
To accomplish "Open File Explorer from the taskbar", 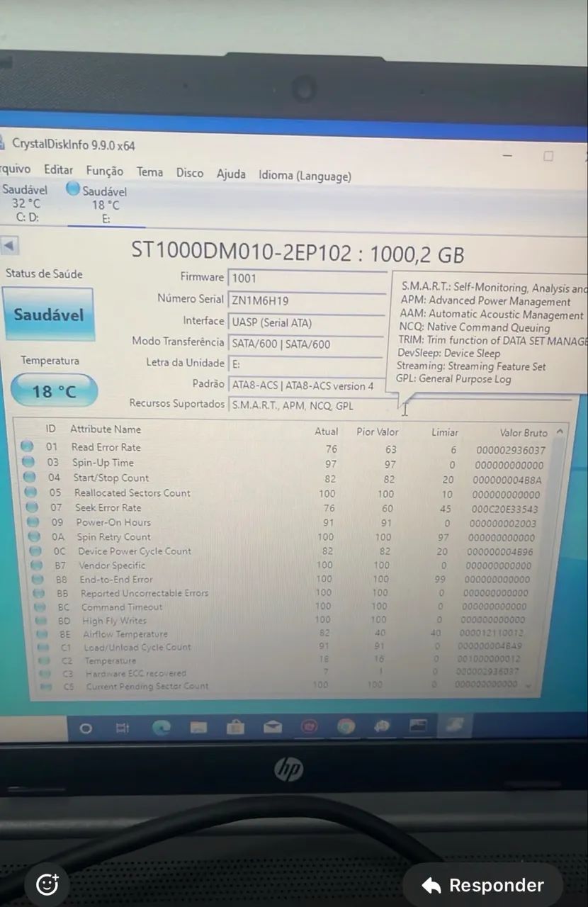I will (198, 727).
